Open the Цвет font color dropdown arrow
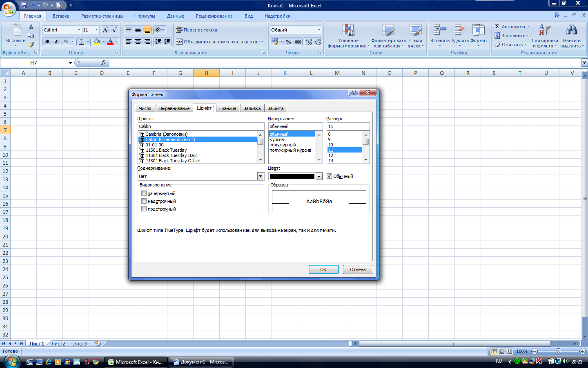588x368 pixels. coord(319,176)
